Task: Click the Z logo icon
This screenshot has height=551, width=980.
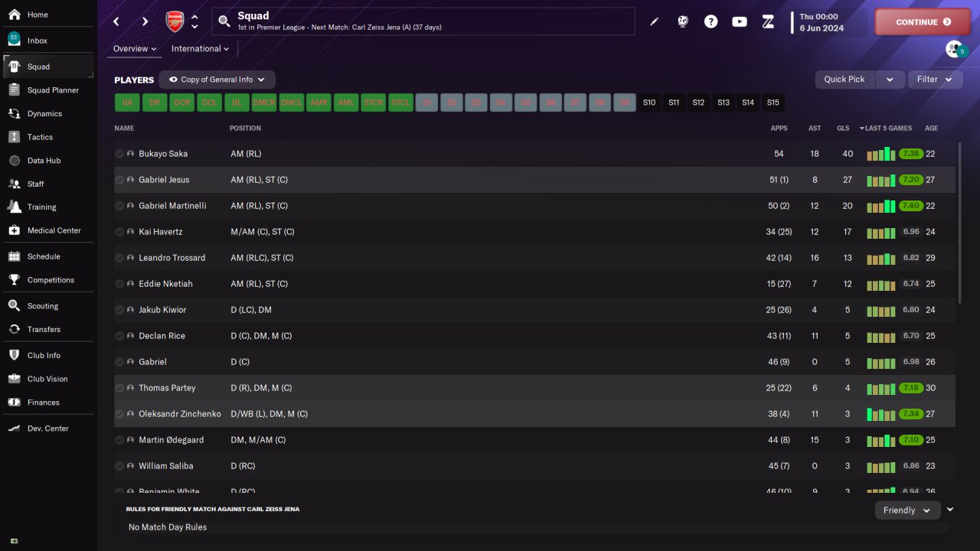Action: pyautogui.click(x=769, y=21)
